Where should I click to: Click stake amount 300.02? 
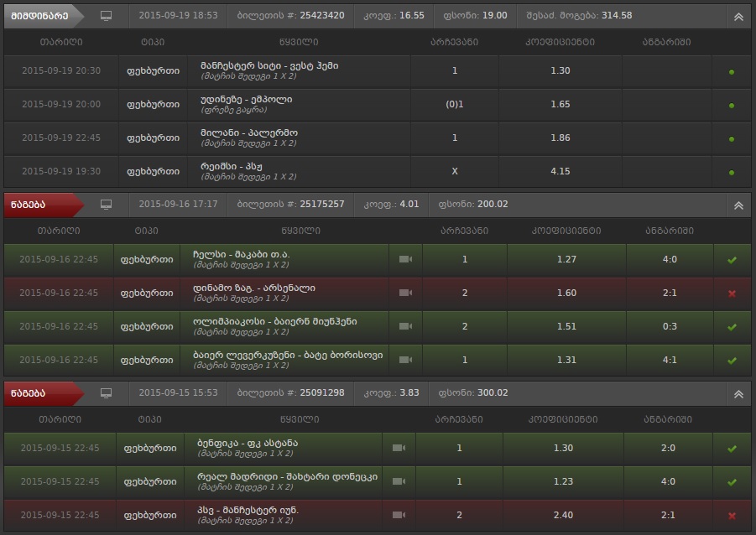click(x=493, y=392)
